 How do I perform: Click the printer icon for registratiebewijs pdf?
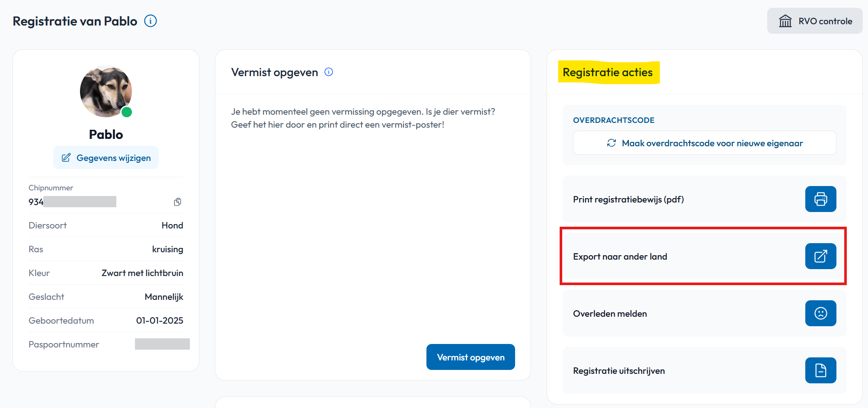click(x=820, y=199)
